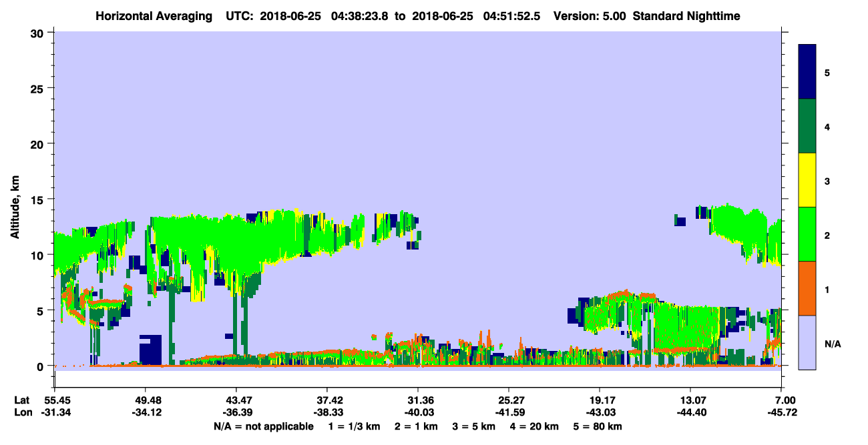This screenshot has width=868, height=445.
Task: Click the legend text '1 = 1/3 km'
Action: click(354, 426)
